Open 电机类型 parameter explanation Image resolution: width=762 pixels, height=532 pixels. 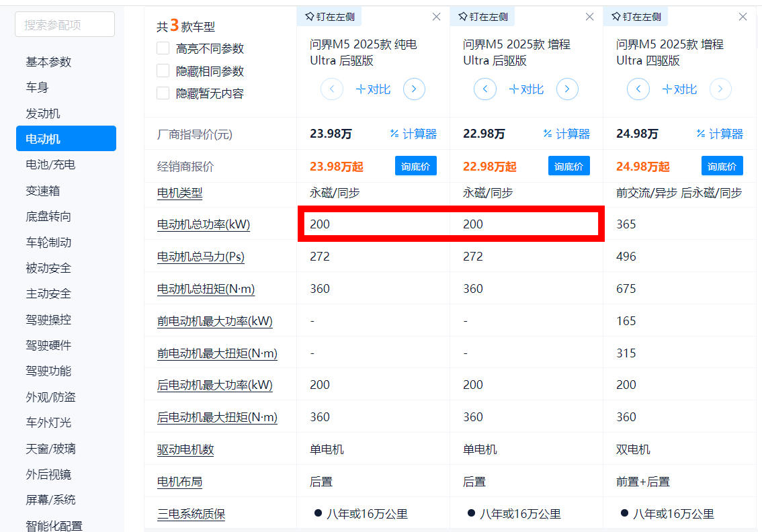point(180,193)
